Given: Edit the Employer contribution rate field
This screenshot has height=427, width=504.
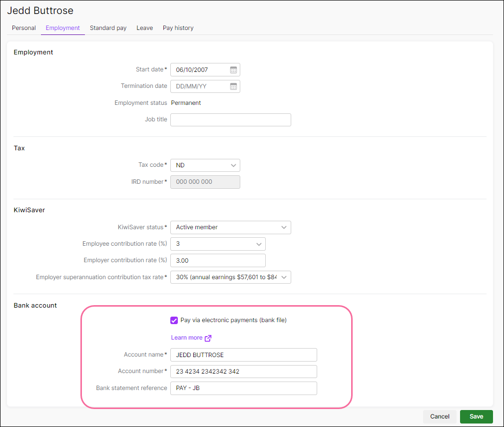Looking at the screenshot, I should pos(218,261).
